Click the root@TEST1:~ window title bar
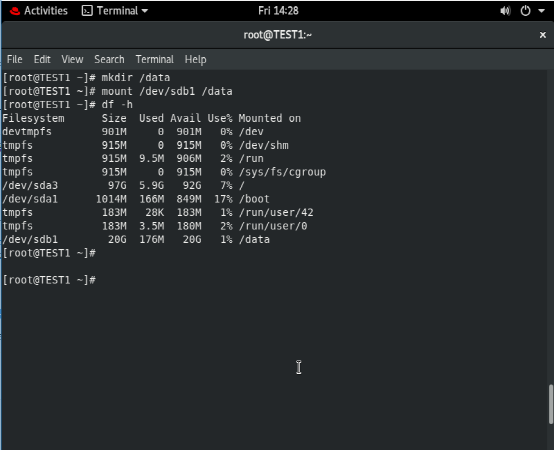554x450 pixels. (x=277, y=35)
